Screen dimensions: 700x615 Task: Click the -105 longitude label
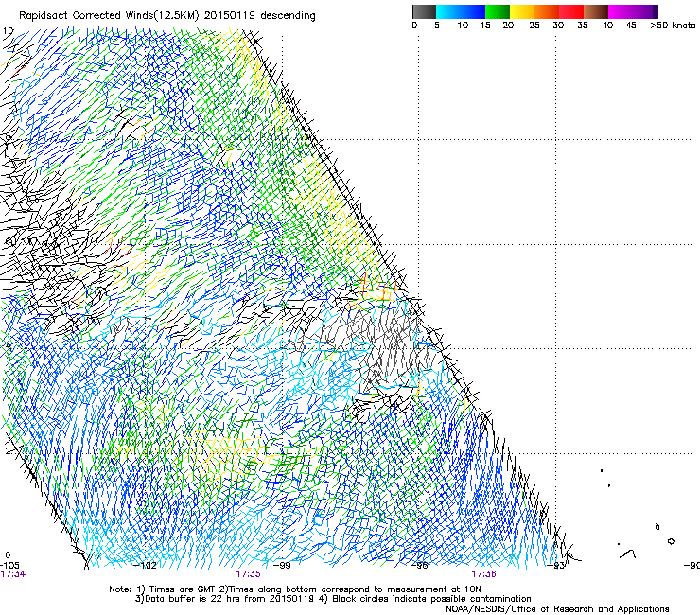[x=9, y=566]
